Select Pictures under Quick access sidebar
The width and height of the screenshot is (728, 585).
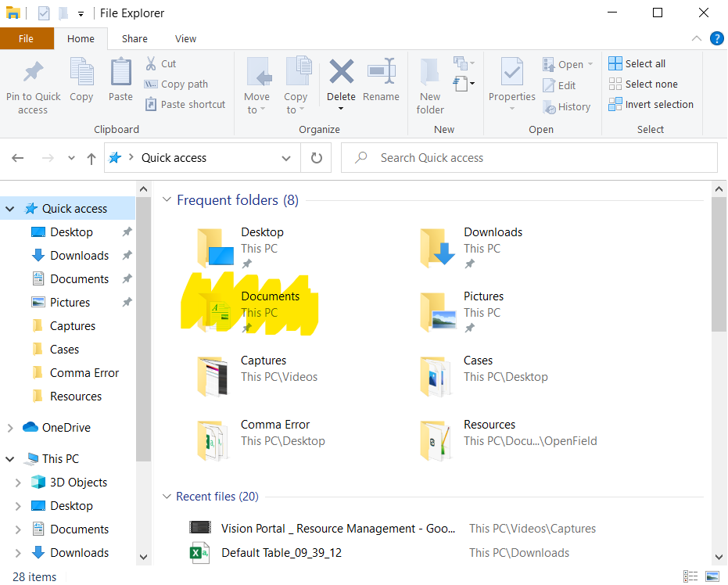point(70,302)
